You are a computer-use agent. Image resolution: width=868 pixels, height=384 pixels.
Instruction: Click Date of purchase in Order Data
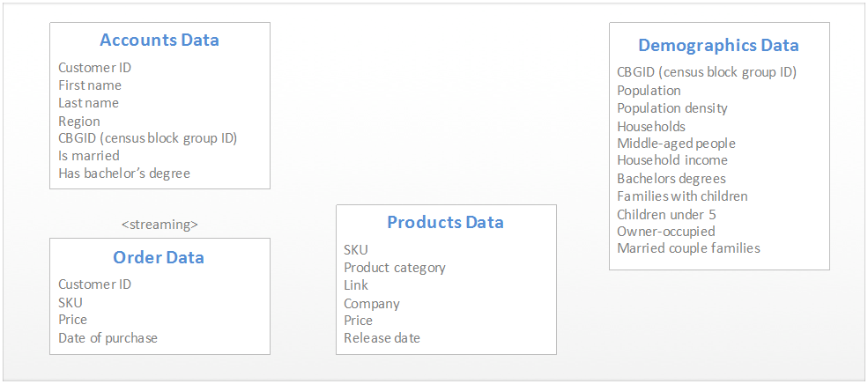pyautogui.click(x=108, y=337)
